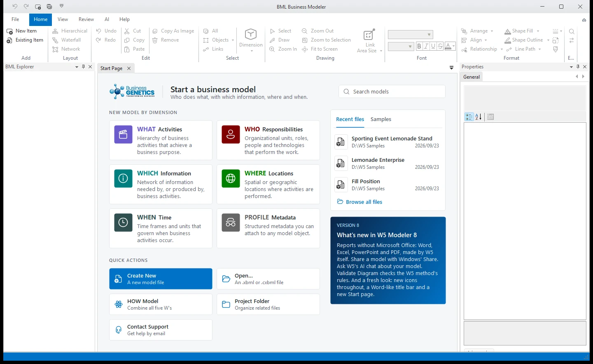Image resolution: width=593 pixels, height=364 pixels.
Task: Click the Paste clipboard icon
Action: click(x=127, y=49)
